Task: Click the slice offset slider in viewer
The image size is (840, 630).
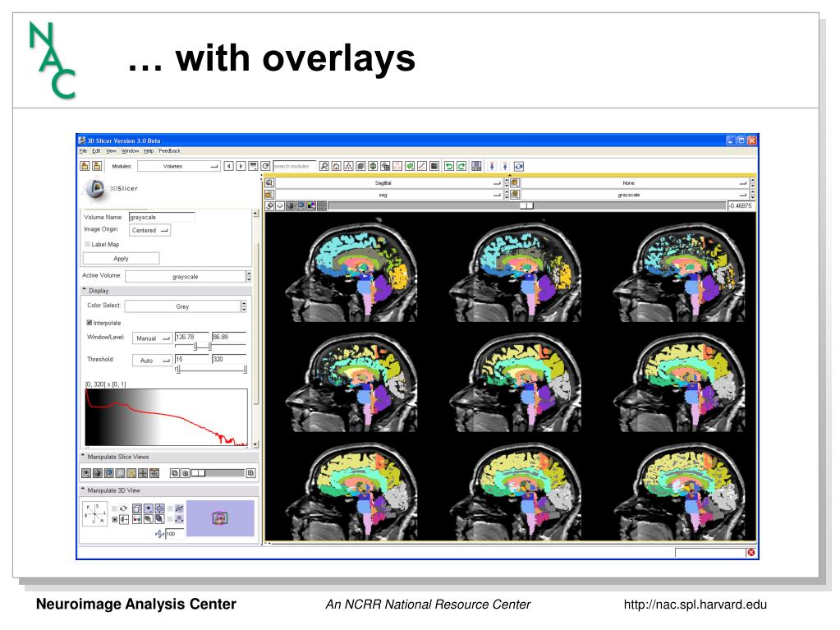Action: pyautogui.click(x=526, y=205)
